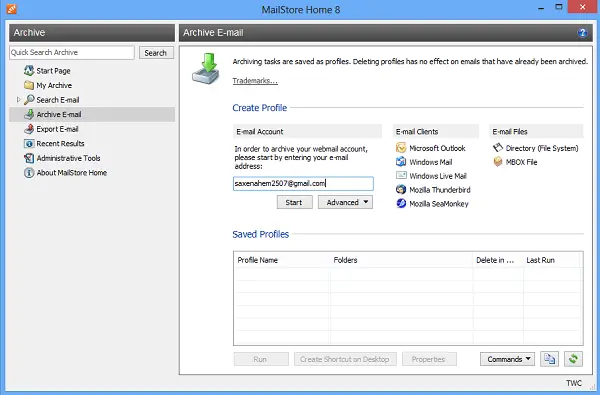Minimize the MailStore Home window

click(x=541, y=8)
